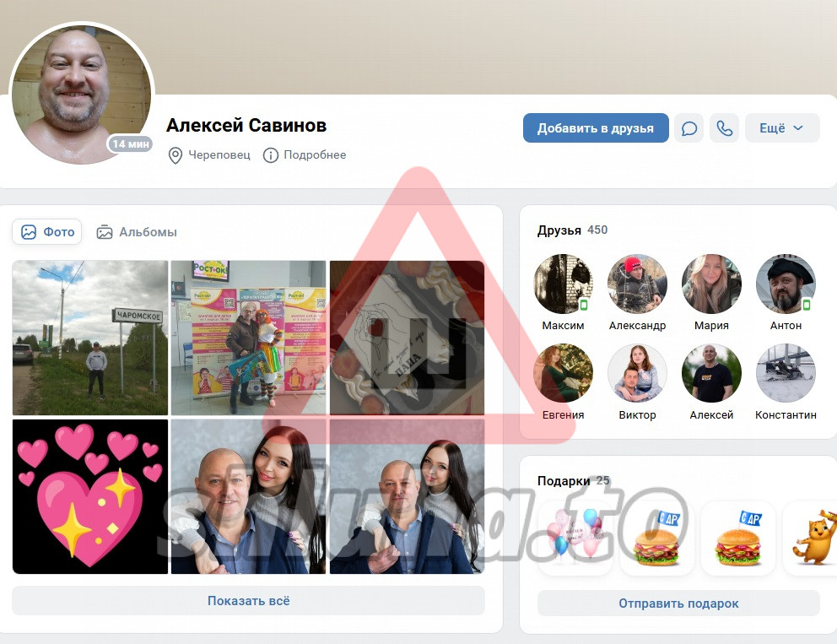This screenshot has width=837, height=644.
Task: Open friend Евгения's profile picture
Action: pos(563,373)
